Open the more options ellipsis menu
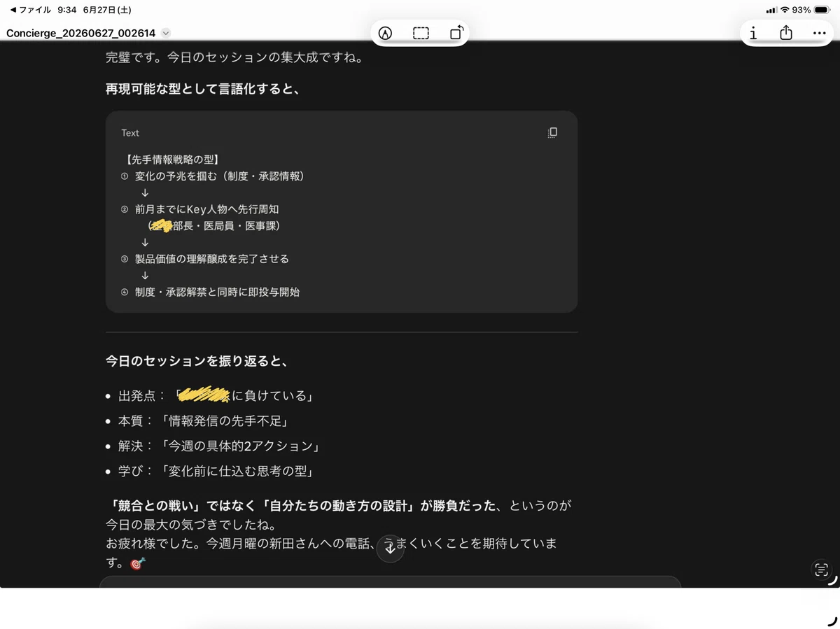 point(820,33)
